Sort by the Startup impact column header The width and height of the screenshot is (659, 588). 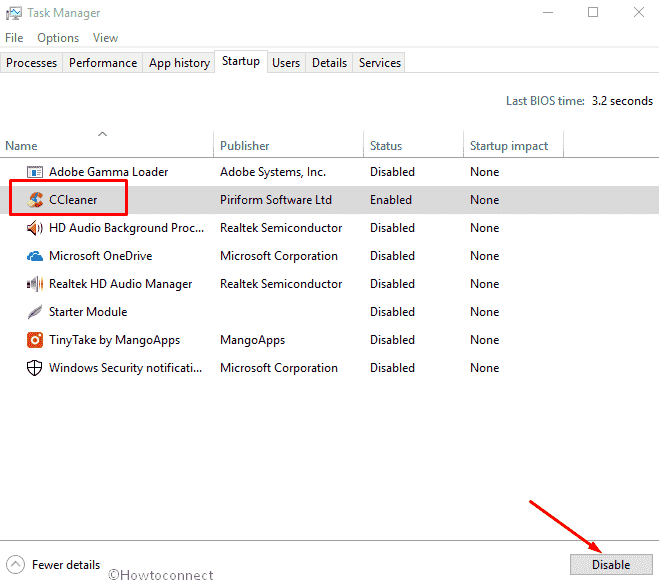tap(513, 144)
